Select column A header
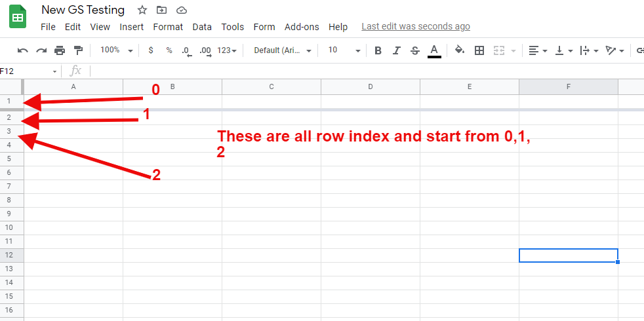644x321 pixels. click(x=73, y=86)
